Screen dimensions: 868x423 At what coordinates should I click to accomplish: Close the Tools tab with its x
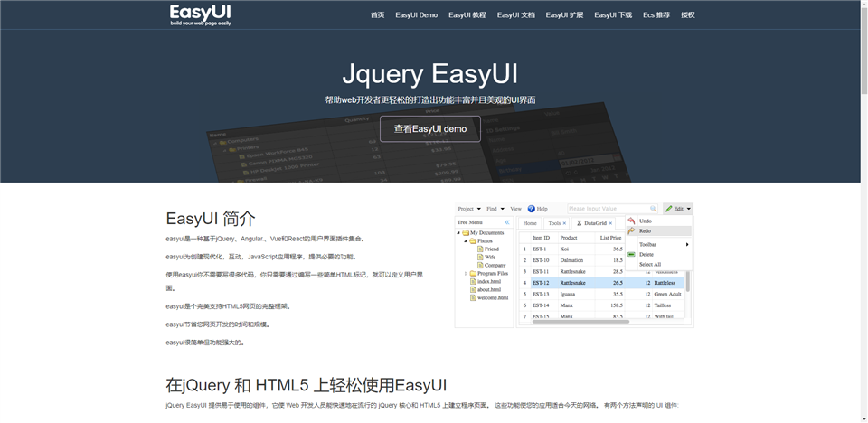point(564,223)
